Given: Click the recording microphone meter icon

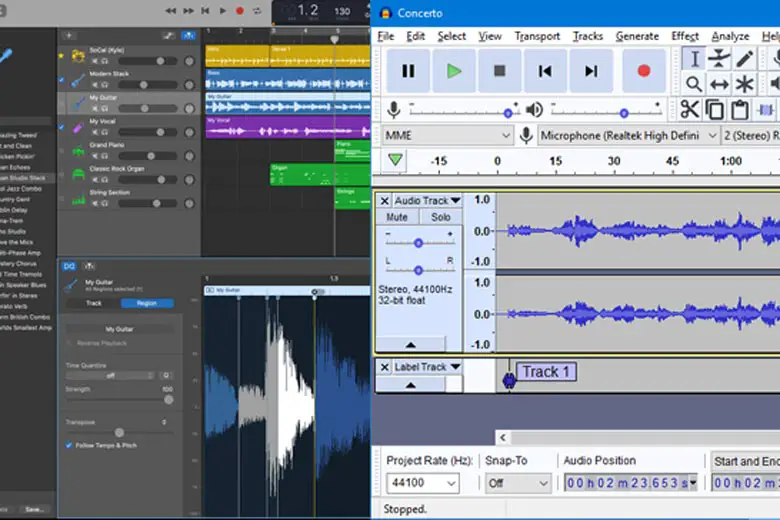Looking at the screenshot, I should coord(393,110).
